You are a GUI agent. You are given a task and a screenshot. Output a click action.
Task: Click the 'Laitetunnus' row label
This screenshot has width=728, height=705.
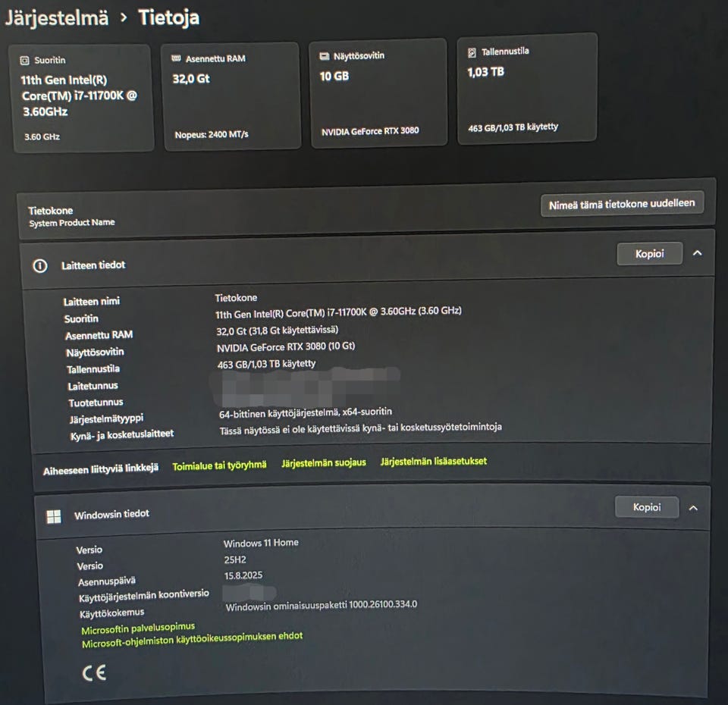(x=93, y=386)
